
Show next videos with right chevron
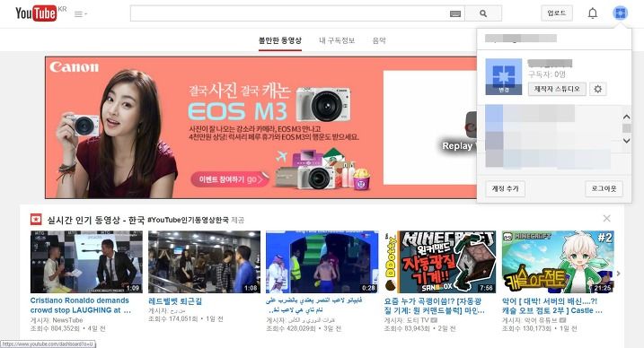(619, 274)
